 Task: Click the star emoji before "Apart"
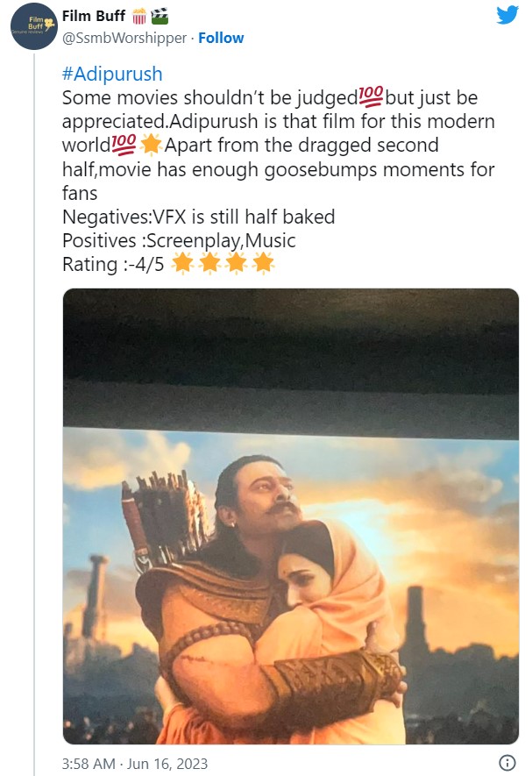click(150, 145)
